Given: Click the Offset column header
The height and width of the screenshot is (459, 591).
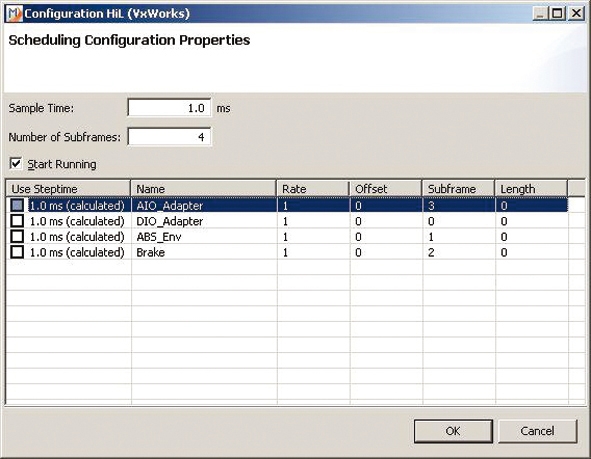Looking at the screenshot, I should 386,188.
